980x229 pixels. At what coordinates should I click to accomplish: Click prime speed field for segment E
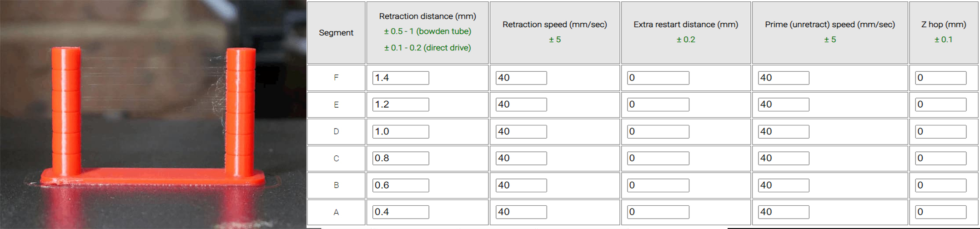784,105
